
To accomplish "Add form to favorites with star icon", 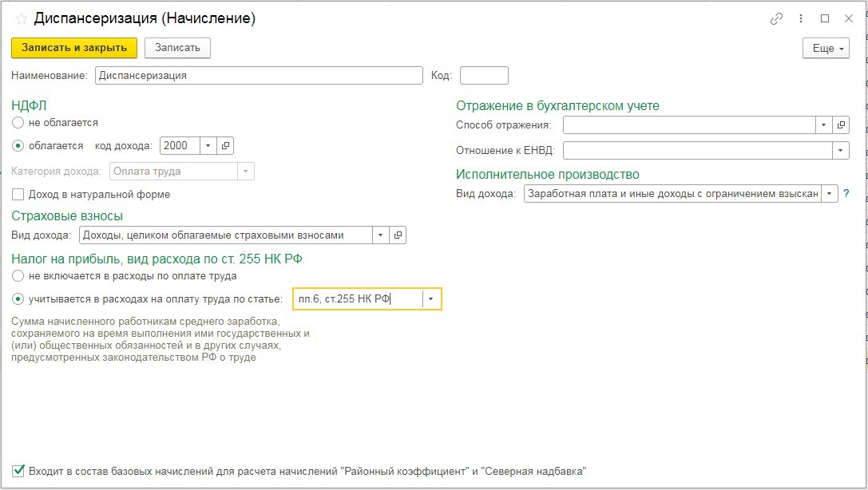I will click(x=22, y=19).
